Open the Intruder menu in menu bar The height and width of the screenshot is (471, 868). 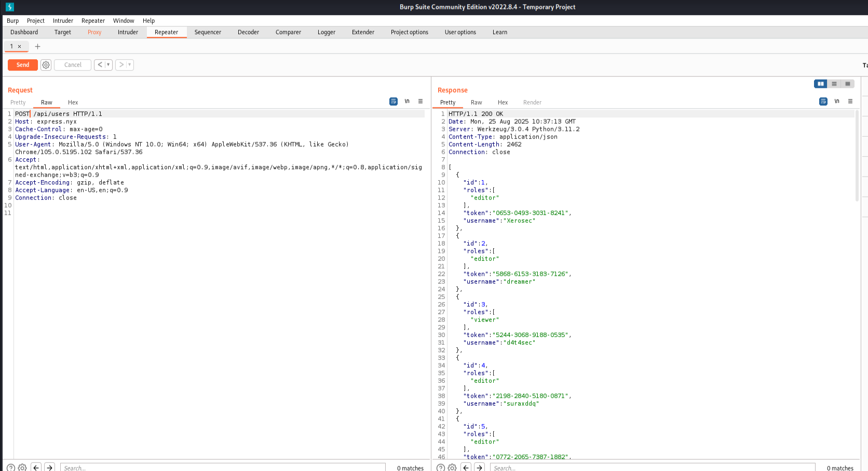[x=63, y=21]
